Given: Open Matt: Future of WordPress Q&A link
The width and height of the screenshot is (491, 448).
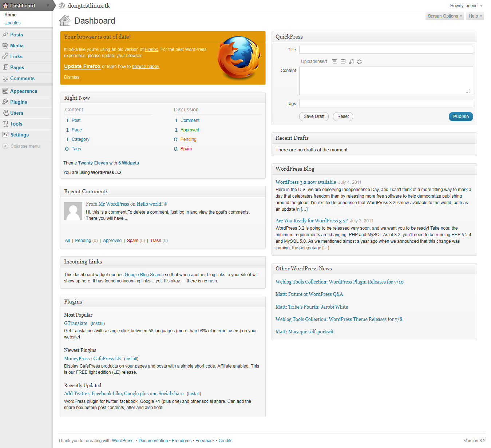Looking at the screenshot, I should [x=309, y=294].
